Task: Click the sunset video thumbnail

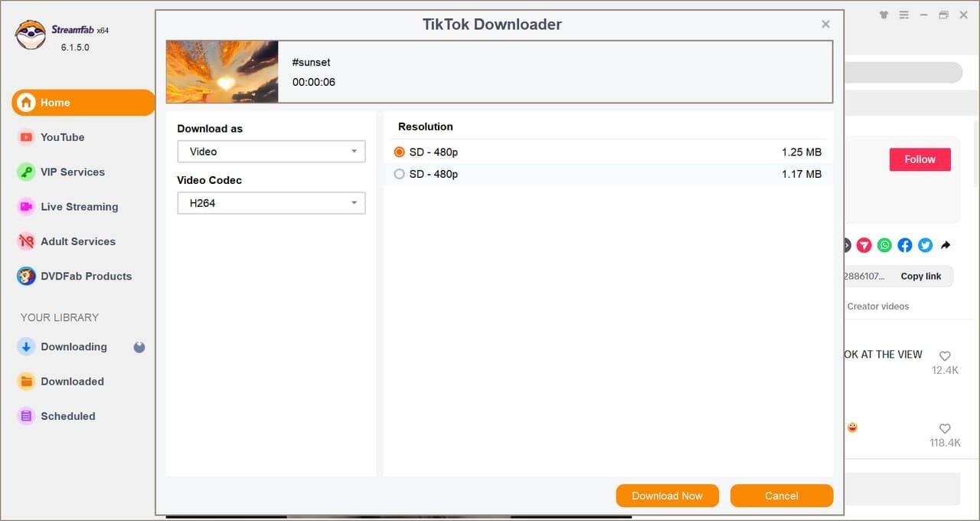Action: 222,71
